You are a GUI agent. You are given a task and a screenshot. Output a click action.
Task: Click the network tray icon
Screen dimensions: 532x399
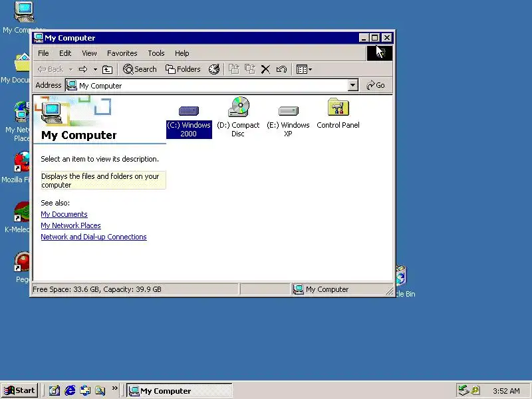click(464, 390)
